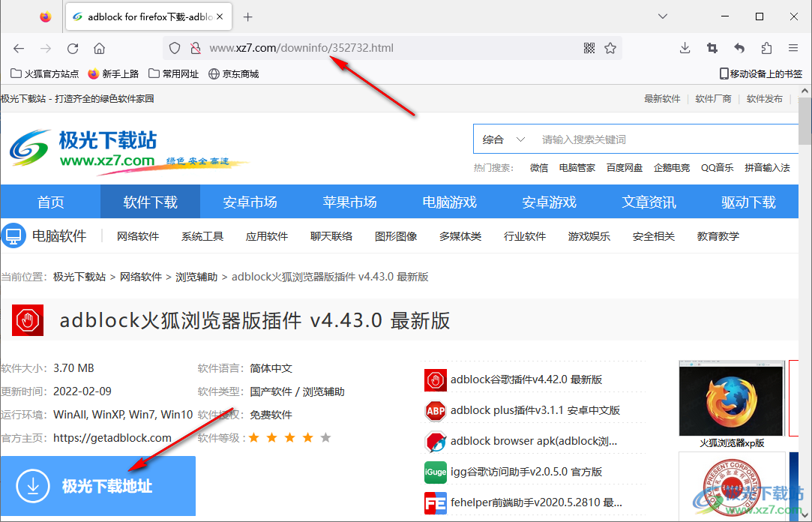Screen dimensions: 812x522
Task: Open 火狐官方站点 bookmark folder
Action: pos(44,74)
